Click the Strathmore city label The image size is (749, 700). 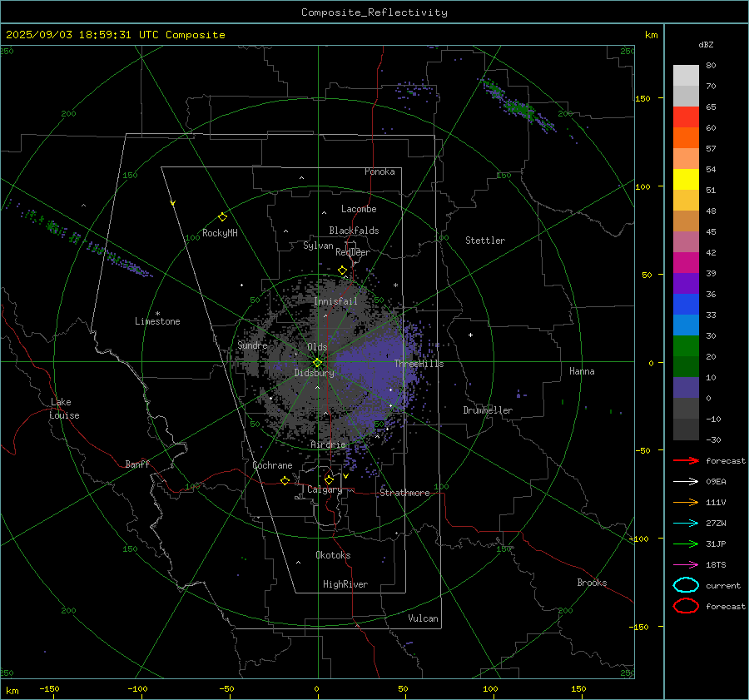[x=404, y=493]
